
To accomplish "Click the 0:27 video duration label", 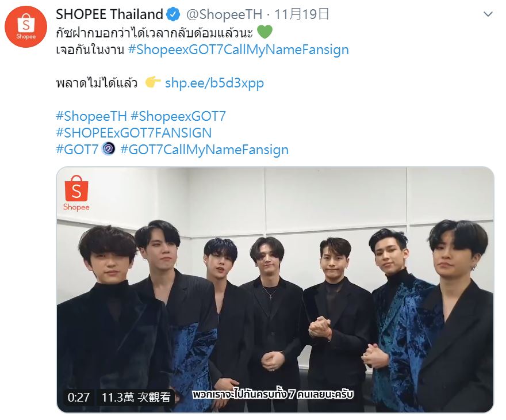I will (78, 397).
